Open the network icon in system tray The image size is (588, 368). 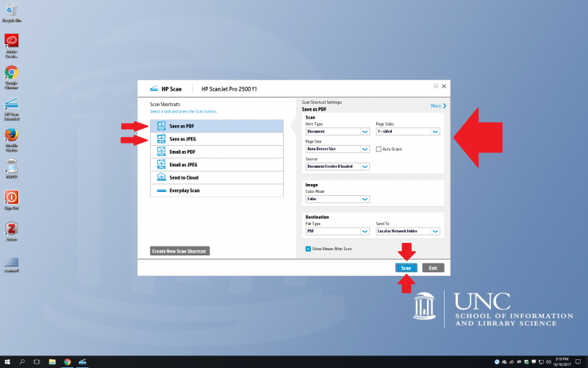pyautogui.click(x=541, y=361)
